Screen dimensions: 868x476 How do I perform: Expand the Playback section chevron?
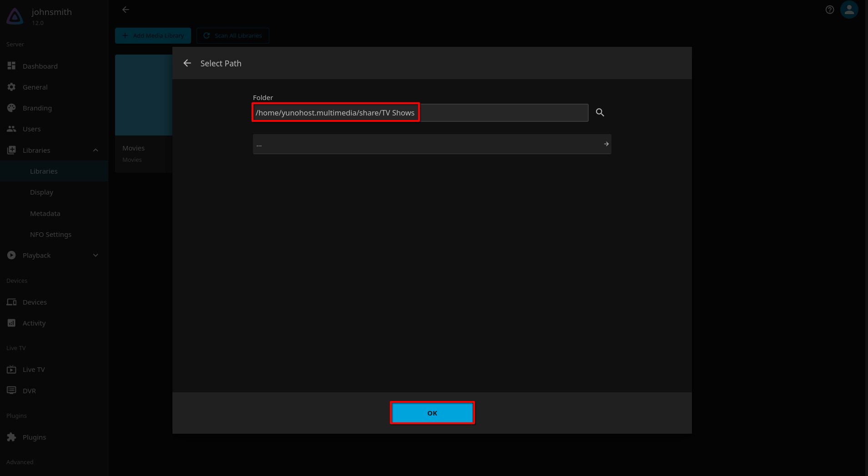pyautogui.click(x=96, y=255)
